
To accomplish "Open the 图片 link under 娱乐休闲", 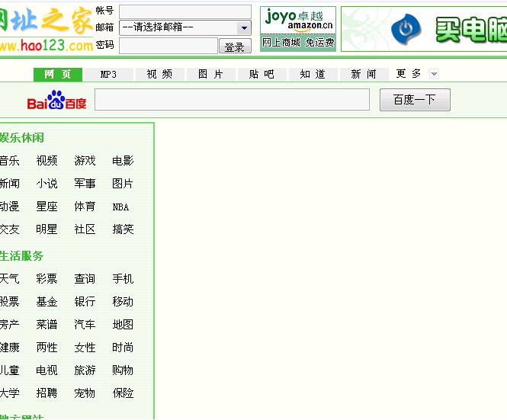I will [123, 184].
